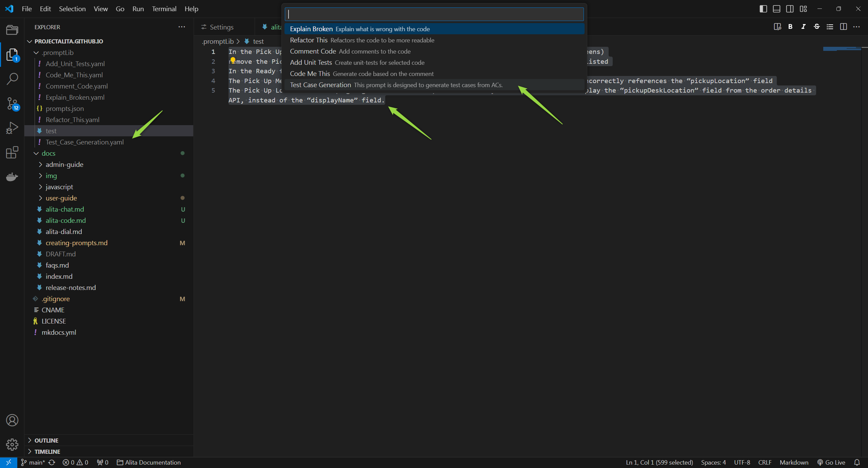Screen dimensions: 868x468
Task: Open the Explorer view in activity bar
Action: [12, 55]
